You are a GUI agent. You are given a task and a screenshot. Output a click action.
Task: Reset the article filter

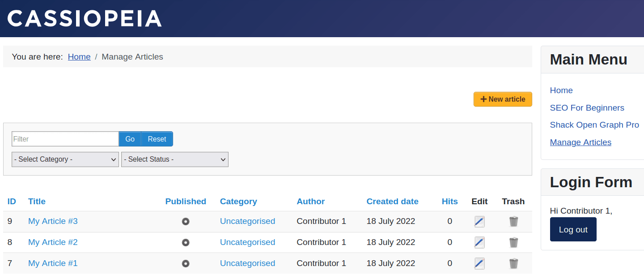pos(157,139)
